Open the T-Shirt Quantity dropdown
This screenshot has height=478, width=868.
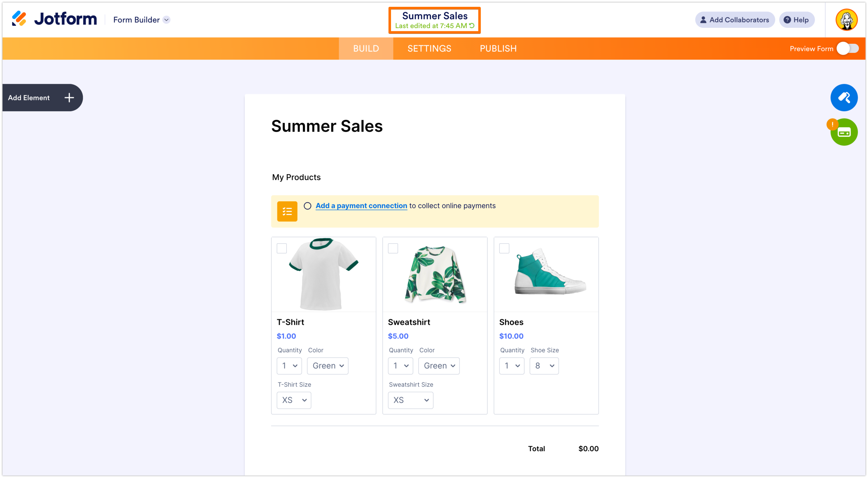coord(289,365)
